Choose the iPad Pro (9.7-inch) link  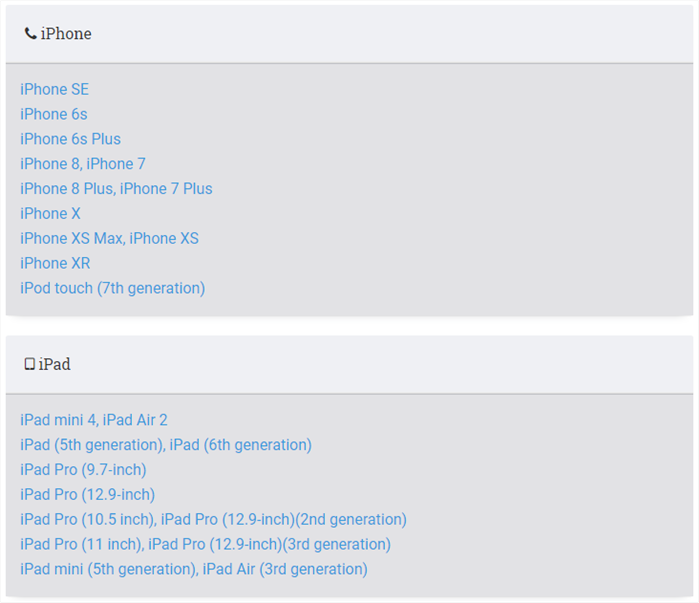coord(83,470)
